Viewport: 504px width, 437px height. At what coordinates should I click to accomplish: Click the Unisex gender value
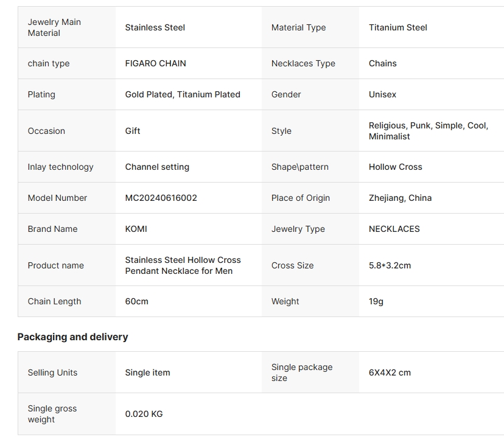[382, 94]
